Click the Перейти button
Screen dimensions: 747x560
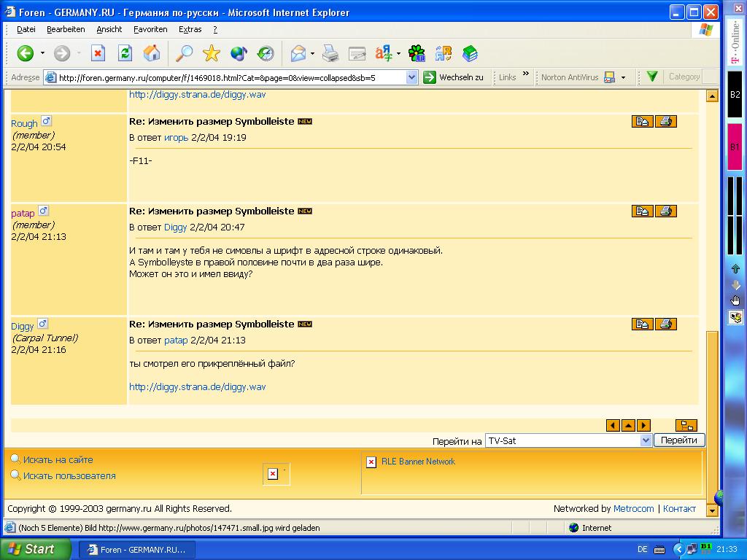click(679, 440)
